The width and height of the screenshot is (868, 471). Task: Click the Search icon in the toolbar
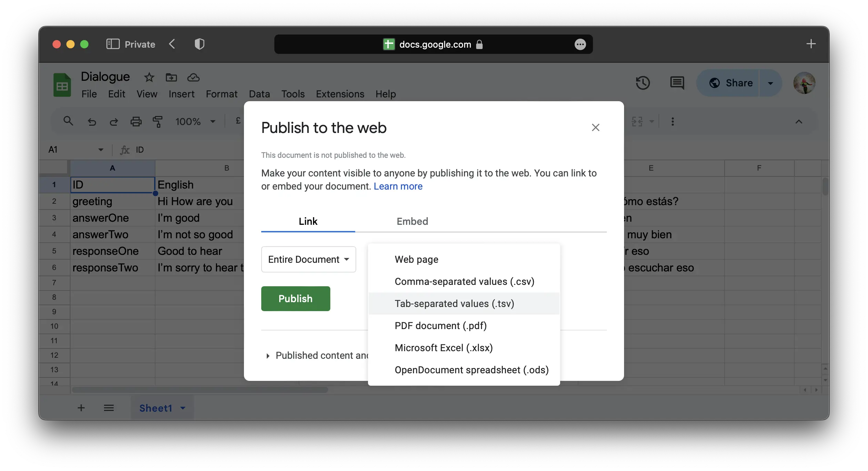68,121
